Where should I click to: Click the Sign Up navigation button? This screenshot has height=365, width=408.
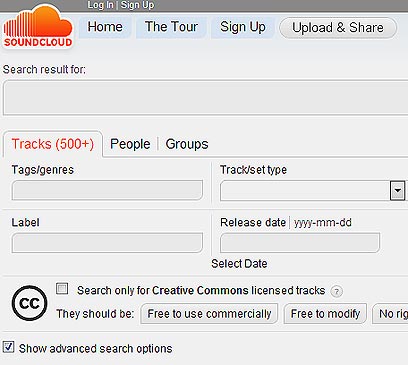point(243,27)
